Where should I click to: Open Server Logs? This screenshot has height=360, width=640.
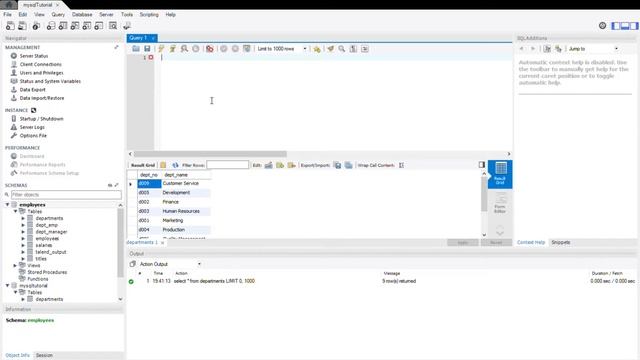click(x=32, y=127)
